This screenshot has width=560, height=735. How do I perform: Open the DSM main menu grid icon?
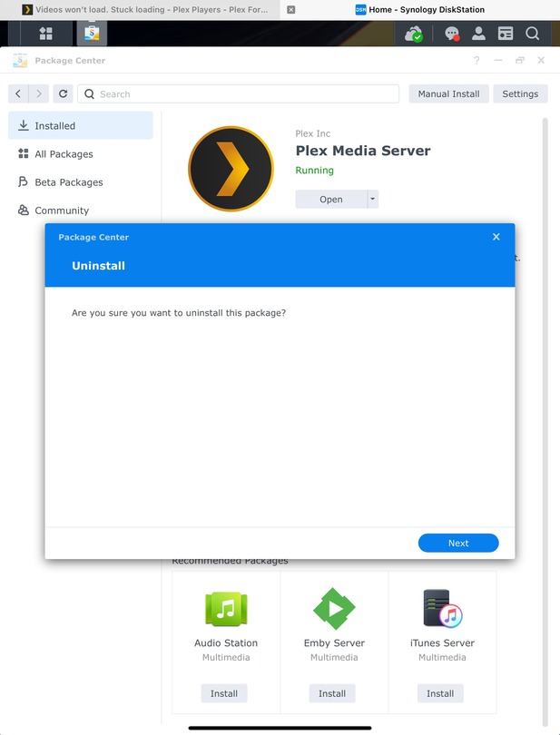[45, 34]
